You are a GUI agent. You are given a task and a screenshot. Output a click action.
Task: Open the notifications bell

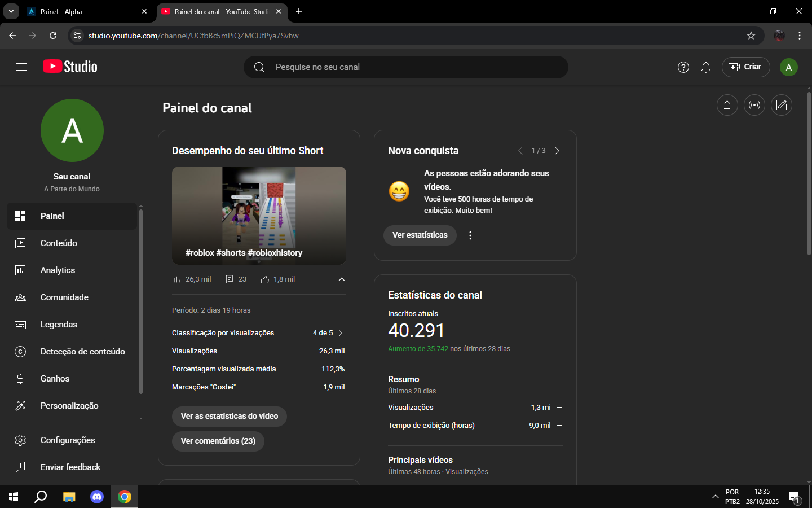click(x=706, y=67)
